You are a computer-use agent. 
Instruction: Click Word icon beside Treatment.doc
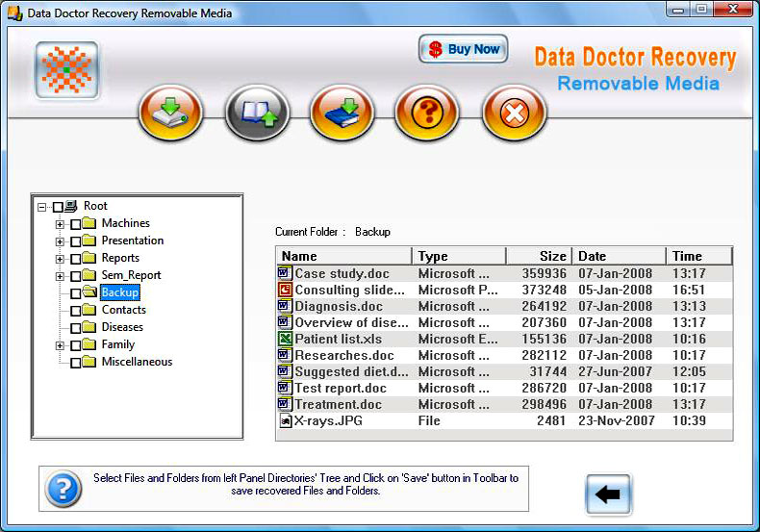285,404
